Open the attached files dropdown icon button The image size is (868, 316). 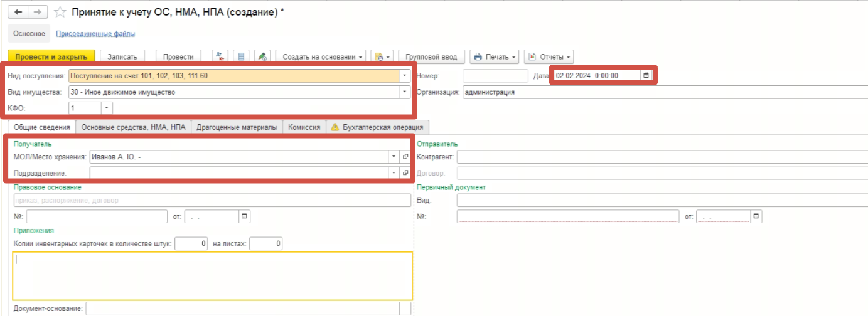(x=382, y=56)
